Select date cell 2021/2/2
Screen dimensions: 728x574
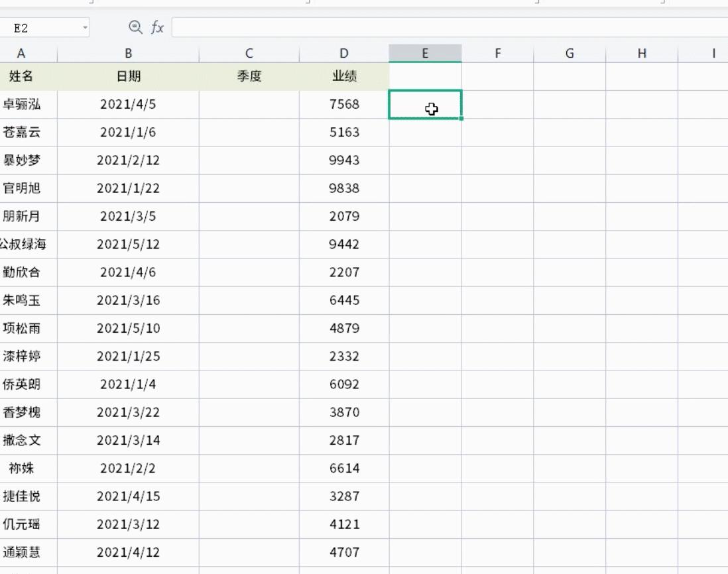tap(128, 469)
